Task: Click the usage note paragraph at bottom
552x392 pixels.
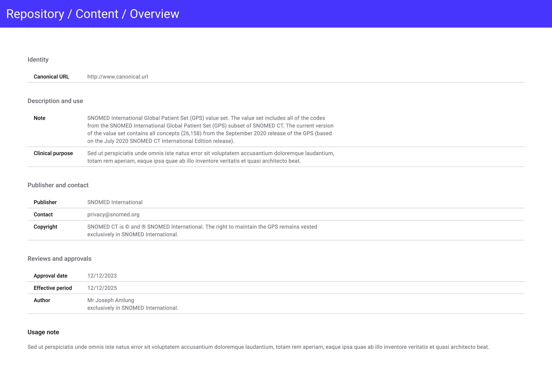Action: (x=258, y=347)
